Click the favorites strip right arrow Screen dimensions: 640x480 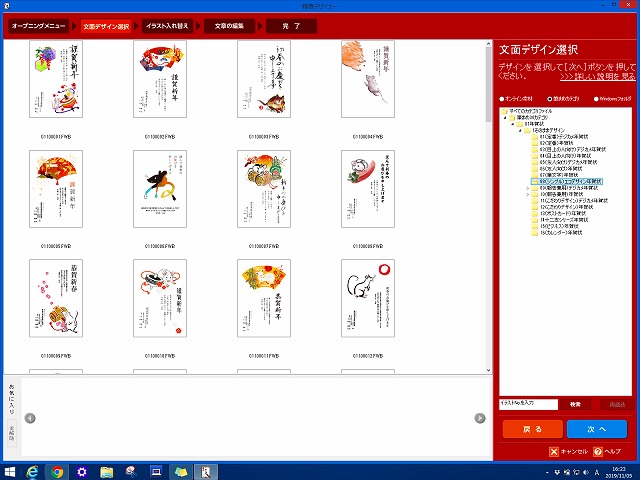(x=480, y=418)
